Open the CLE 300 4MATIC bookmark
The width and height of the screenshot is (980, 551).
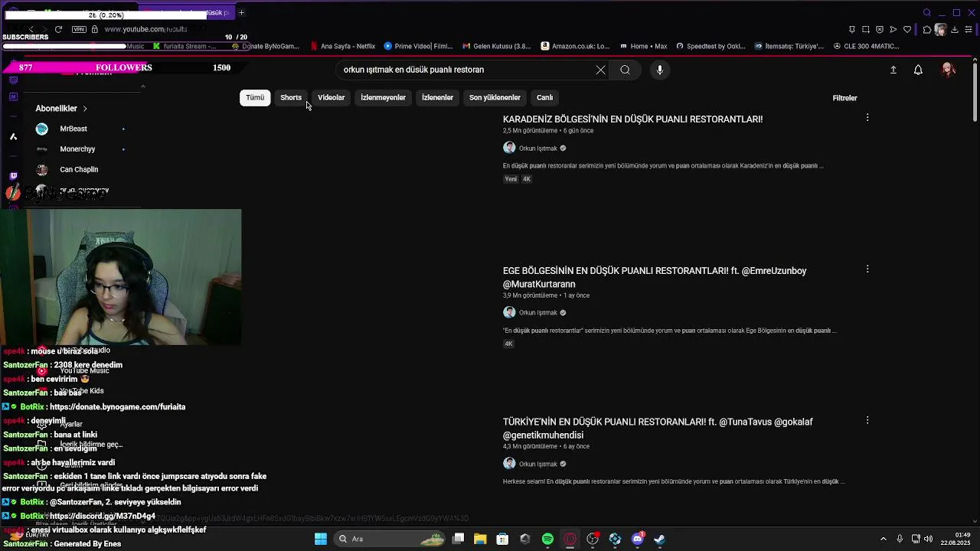tap(866, 46)
